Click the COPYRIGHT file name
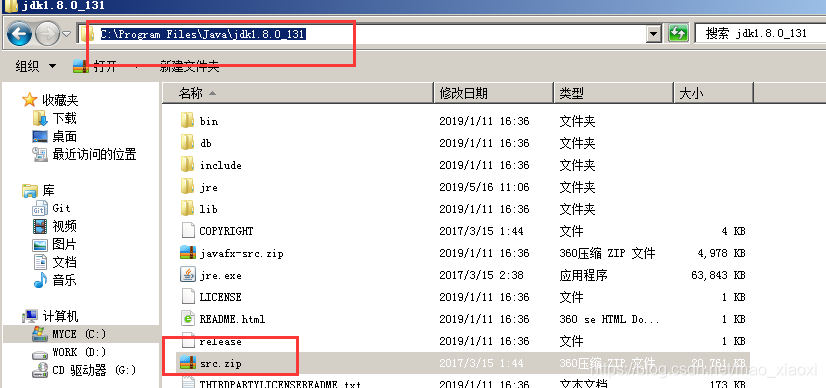This screenshot has width=826, height=388. click(227, 231)
